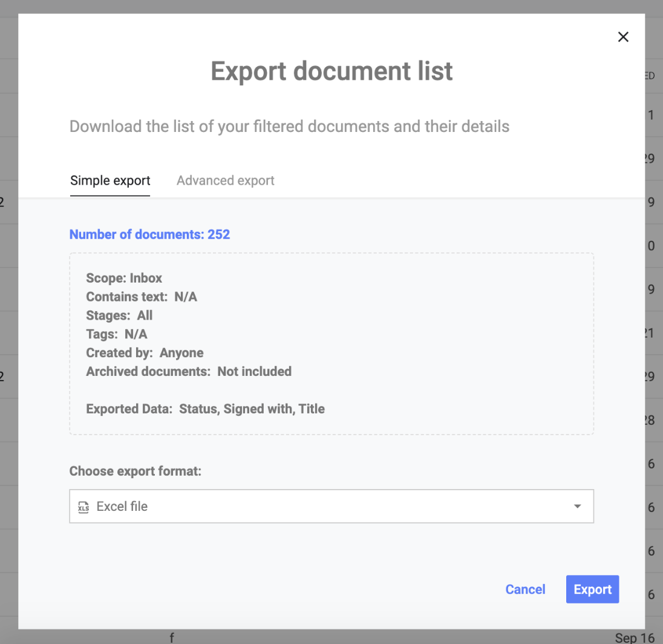Click the dropdown arrow in export format field
The width and height of the screenshot is (663, 644).
coord(577,506)
